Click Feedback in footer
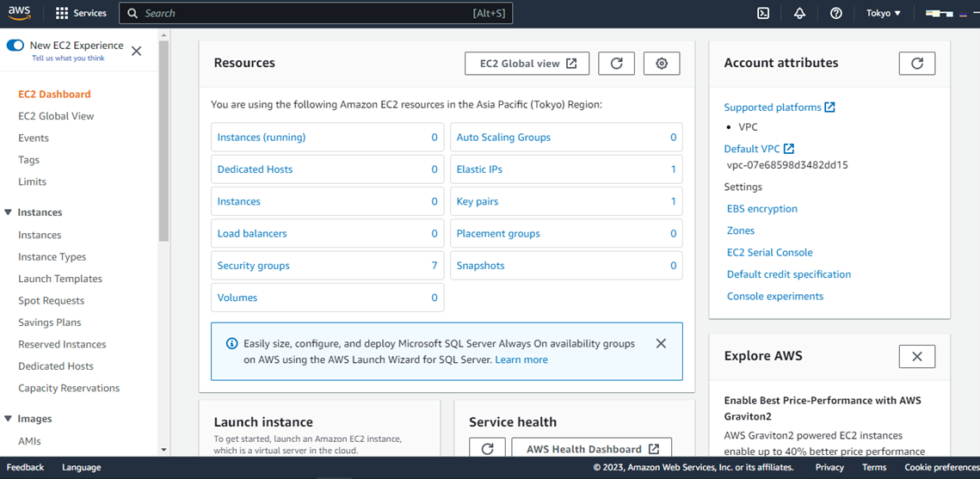The height and width of the screenshot is (479, 980). click(x=25, y=467)
